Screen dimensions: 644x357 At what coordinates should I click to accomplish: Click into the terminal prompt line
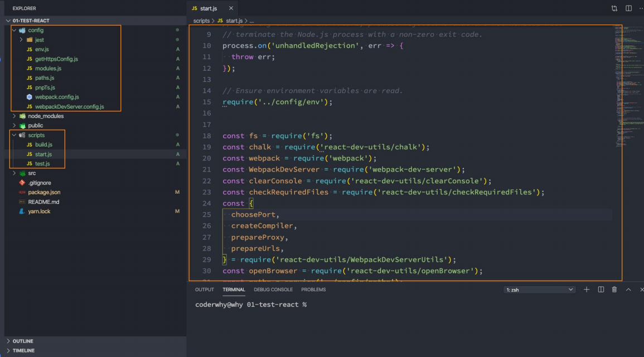(x=251, y=305)
